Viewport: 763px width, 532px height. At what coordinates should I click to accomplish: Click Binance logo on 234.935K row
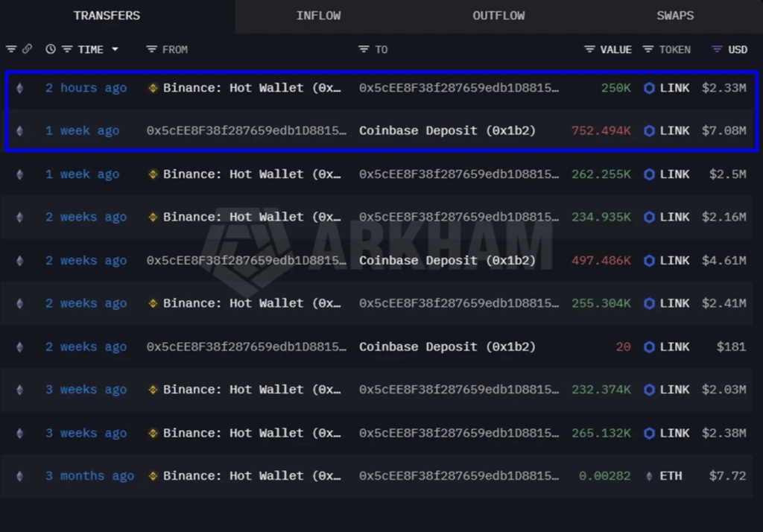pyautogui.click(x=153, y=217)
